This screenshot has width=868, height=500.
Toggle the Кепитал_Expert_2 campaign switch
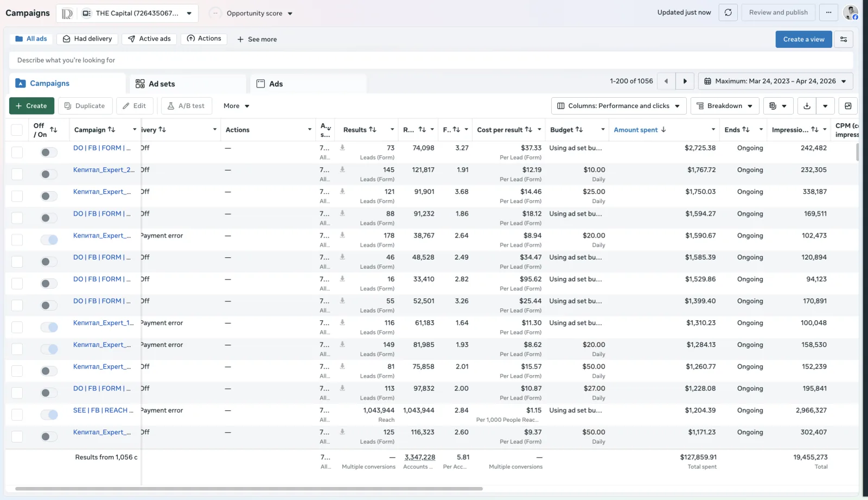(x=49, y=174)
